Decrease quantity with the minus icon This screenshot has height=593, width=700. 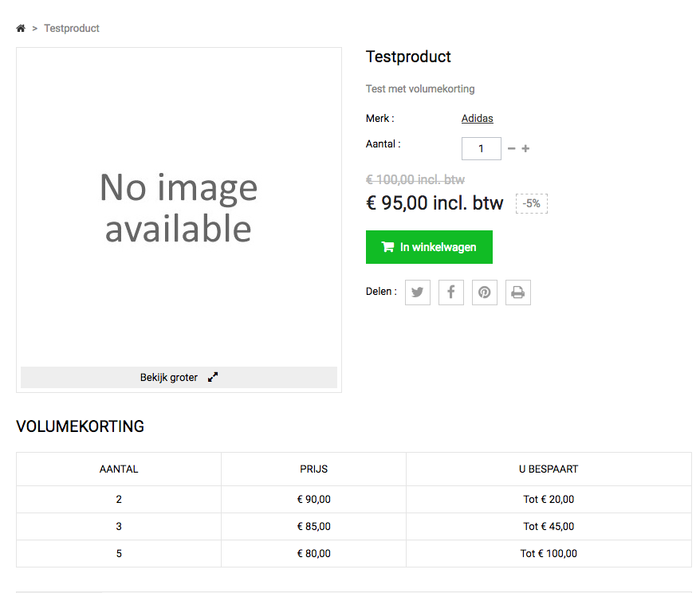click(511, 149)
